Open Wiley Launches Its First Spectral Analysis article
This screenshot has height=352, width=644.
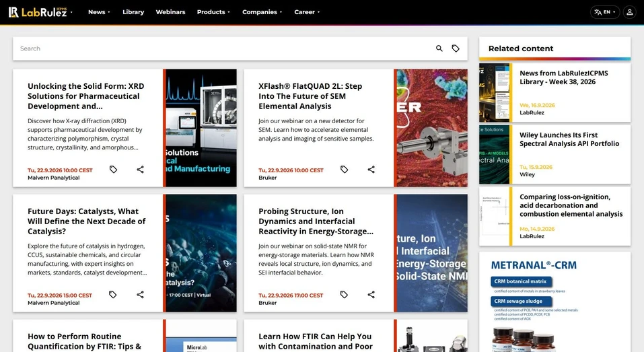(x=569, y=139)
